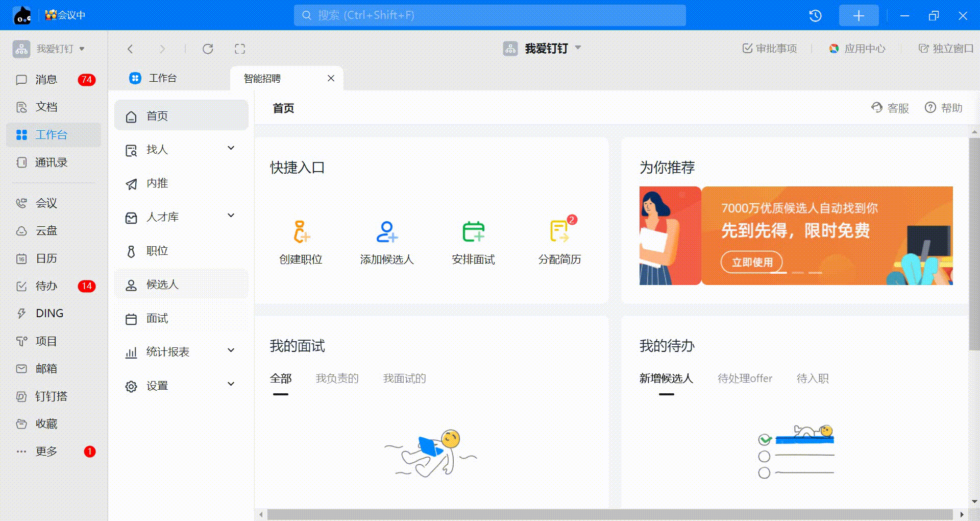Expand 统计报表 sidebar section

pos(231,351)
